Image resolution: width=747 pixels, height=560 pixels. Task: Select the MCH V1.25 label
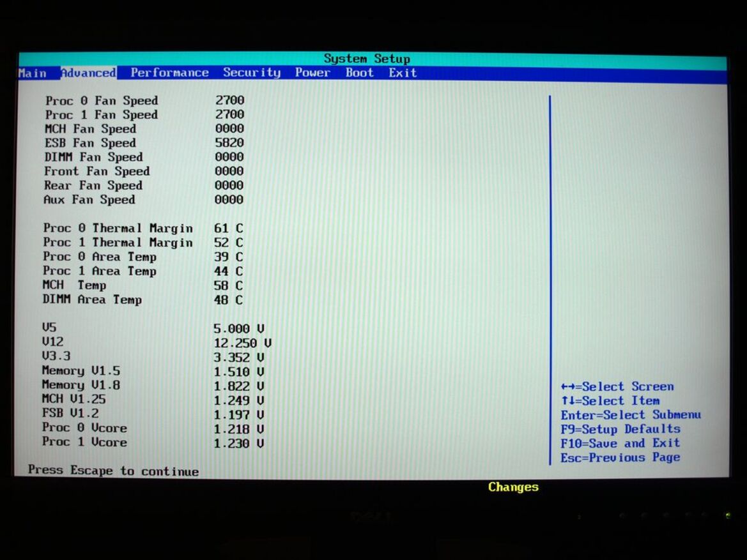pos(74,399)
